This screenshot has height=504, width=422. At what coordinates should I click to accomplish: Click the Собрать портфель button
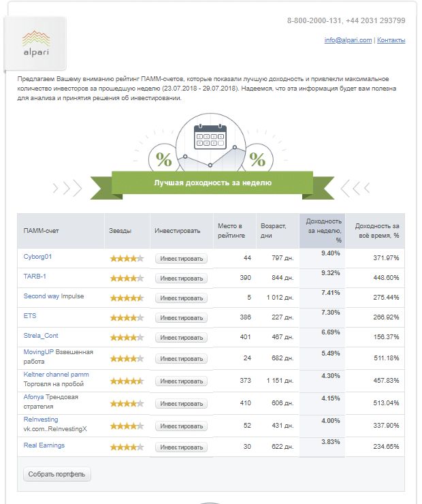pos(57,474)
